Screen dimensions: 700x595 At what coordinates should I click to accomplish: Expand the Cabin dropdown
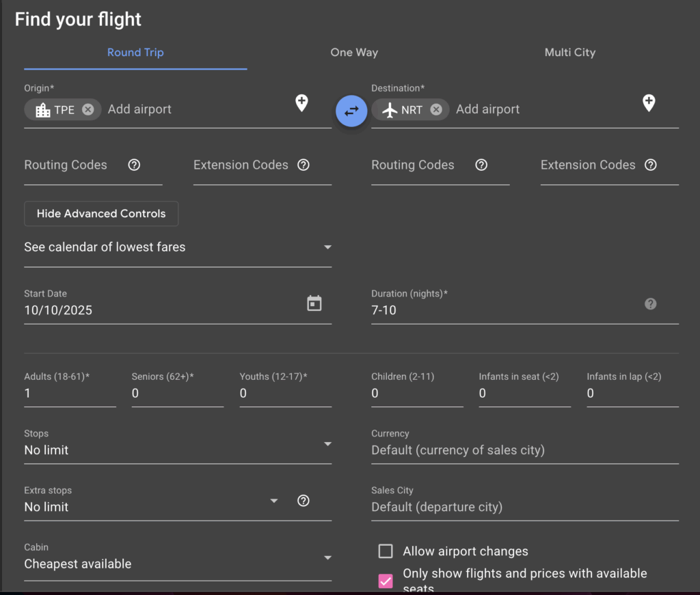(178, 564)
